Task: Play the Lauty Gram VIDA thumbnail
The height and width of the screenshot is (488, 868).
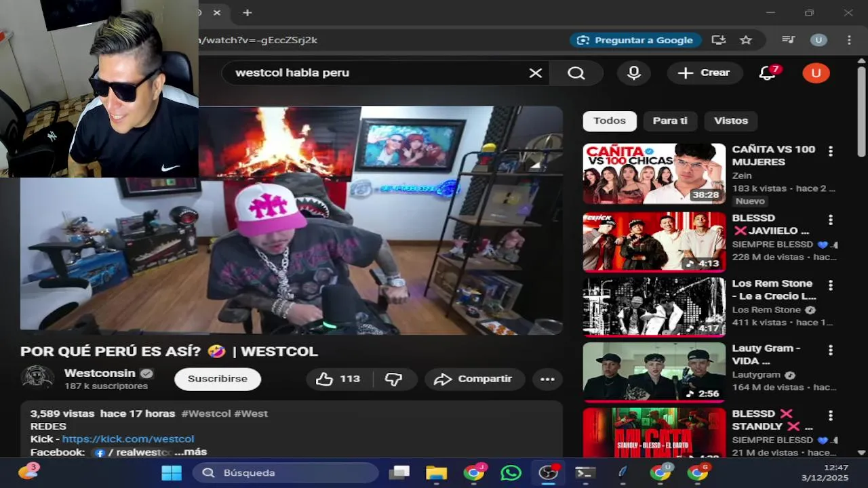Action: pos(654,372)
